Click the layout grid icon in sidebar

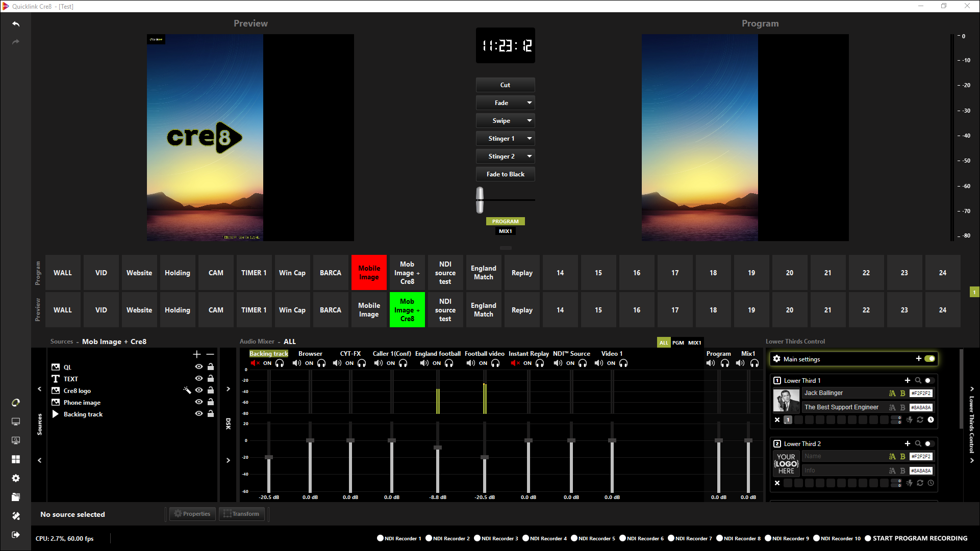pyautogui.click(x=16, y=459)
